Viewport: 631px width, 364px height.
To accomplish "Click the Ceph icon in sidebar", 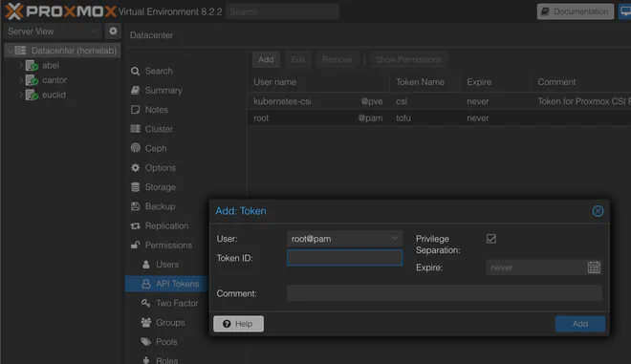I will pyautogui.click(x=135, y=148).
